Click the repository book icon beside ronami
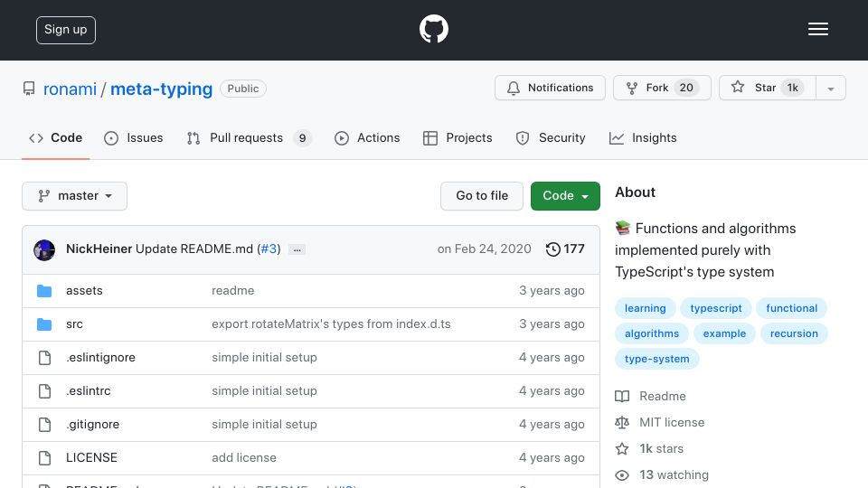 point(29,89)
